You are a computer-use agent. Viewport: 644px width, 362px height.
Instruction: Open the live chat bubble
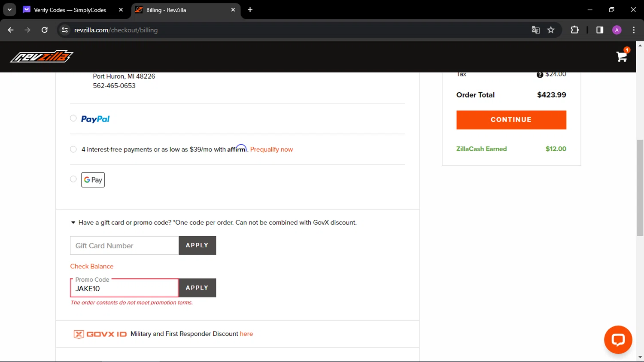point(618,340)
